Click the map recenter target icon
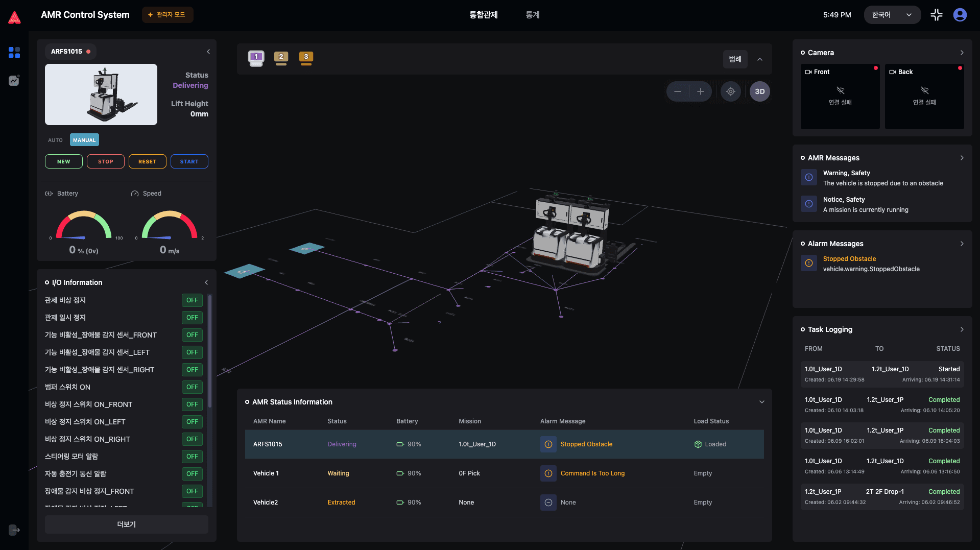This screenshot has width=980, height=550. [x=731, y=91]
